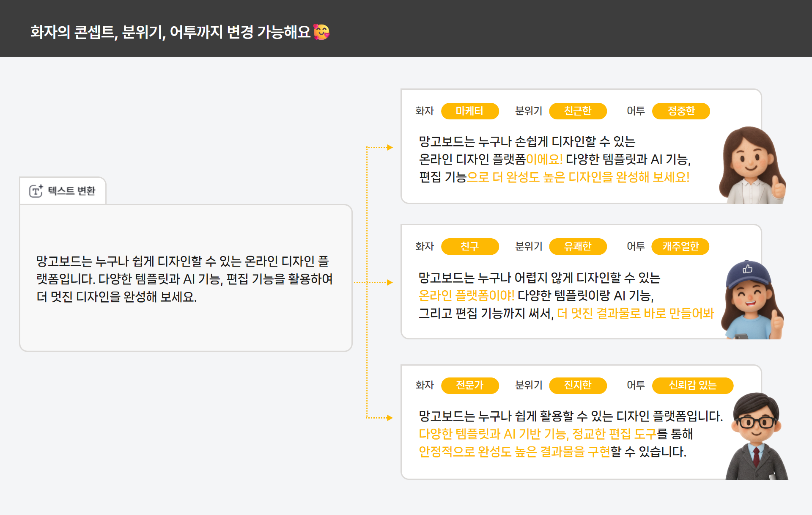812x515 pixels.
Task: Click the girl avatar with blue cap
Action: 752,300
